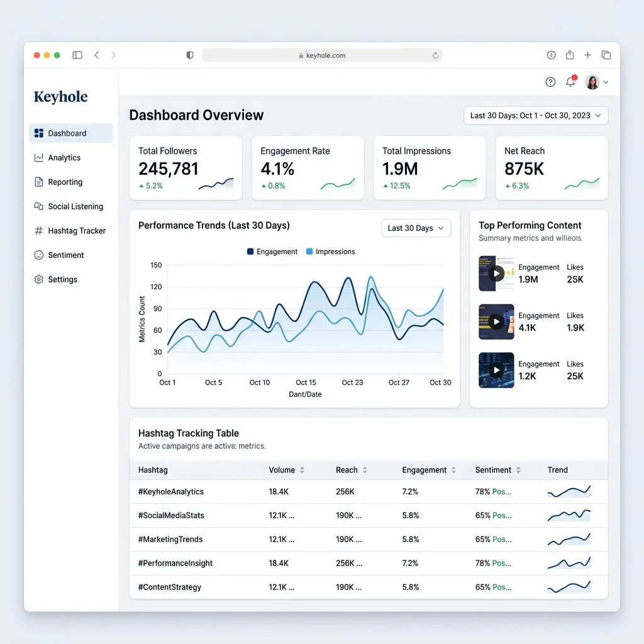The width and height of the screenshot is (644, 644).
Task: Click the Reporting document icon
Action: (39, 182)
